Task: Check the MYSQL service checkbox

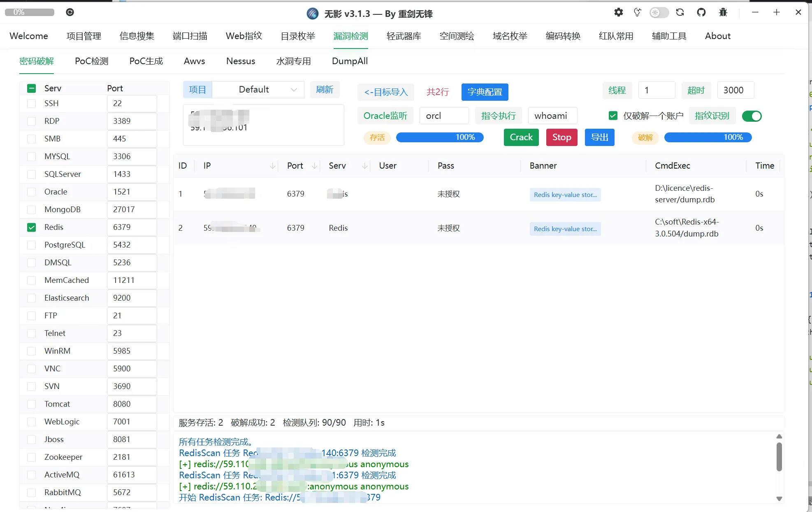Action: [x=31, y=157]
